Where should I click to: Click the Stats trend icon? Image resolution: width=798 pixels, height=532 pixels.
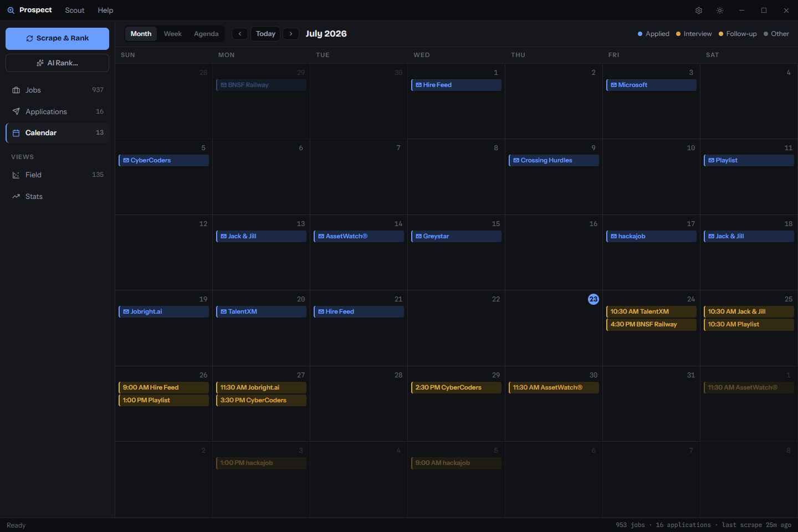click(x=16, y=197)
